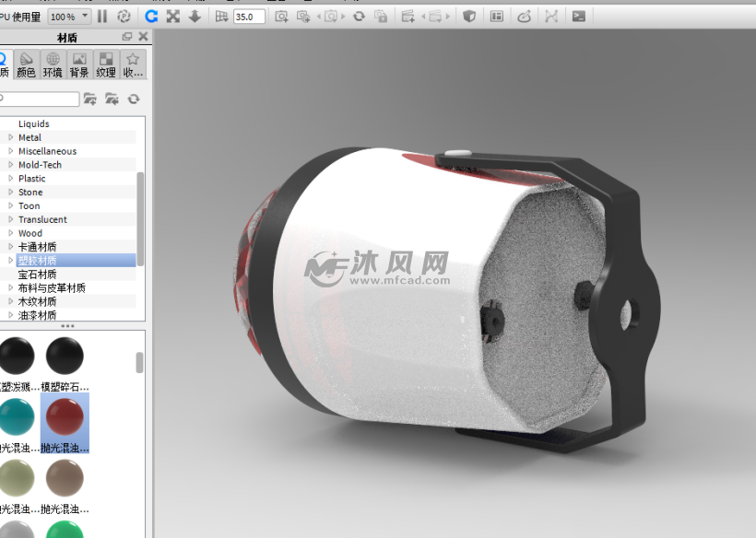Viewport: 756px width, 538px height.
Task: Open the 收藏 (Favorites) star panel
Action: [132, 63]
